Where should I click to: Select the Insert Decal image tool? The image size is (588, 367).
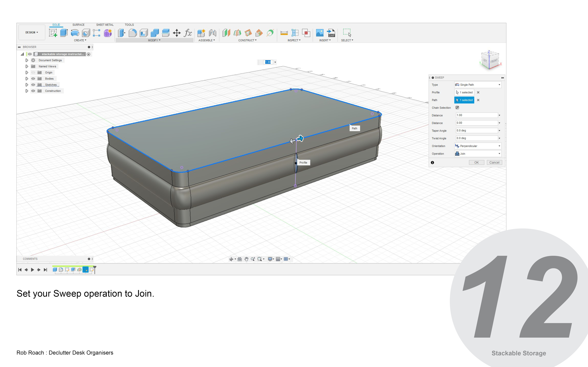320,33
